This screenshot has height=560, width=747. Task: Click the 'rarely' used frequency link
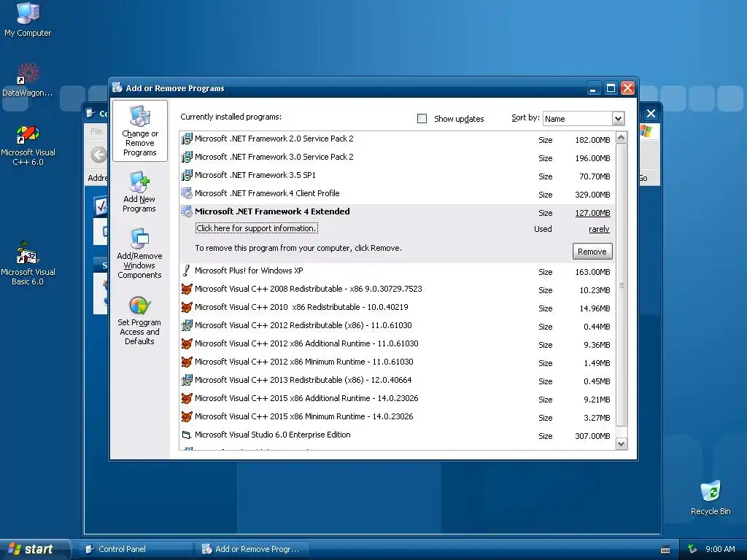(599, 229)
